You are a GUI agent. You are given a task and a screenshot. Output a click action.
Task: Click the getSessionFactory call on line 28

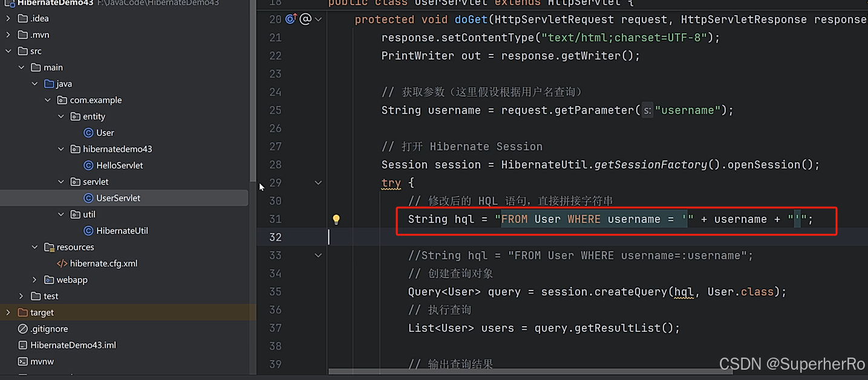click(651, 165)
